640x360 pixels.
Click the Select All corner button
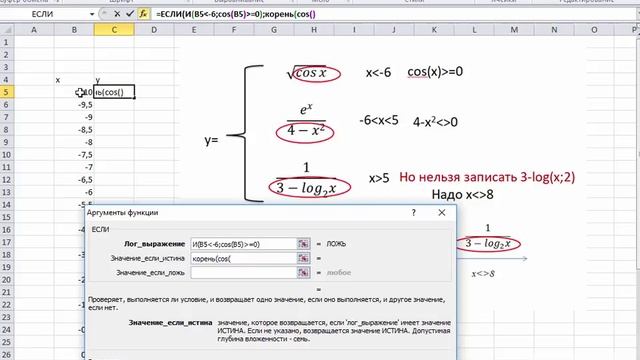7,30
